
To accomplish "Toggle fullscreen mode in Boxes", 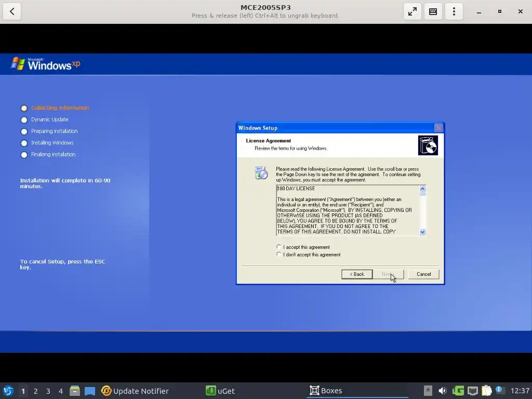I will pos(412,11).
